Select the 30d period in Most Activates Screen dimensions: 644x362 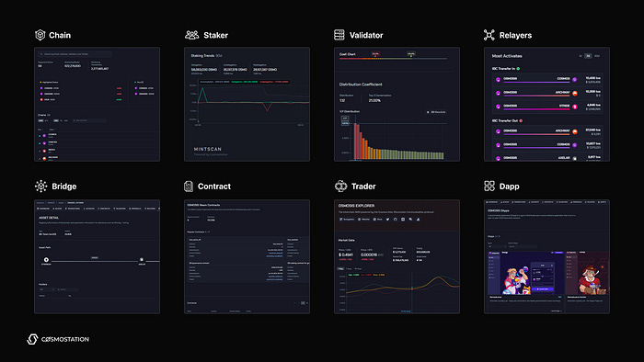[597, 56]
